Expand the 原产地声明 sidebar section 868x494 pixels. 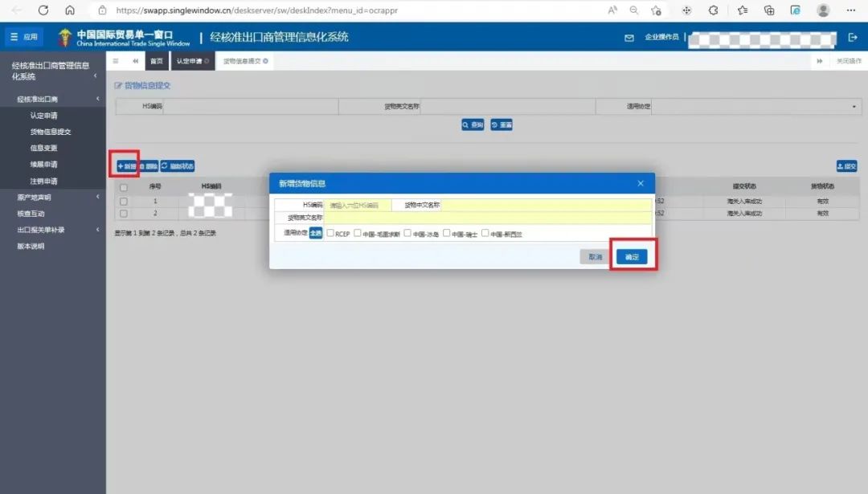(52, 197)
